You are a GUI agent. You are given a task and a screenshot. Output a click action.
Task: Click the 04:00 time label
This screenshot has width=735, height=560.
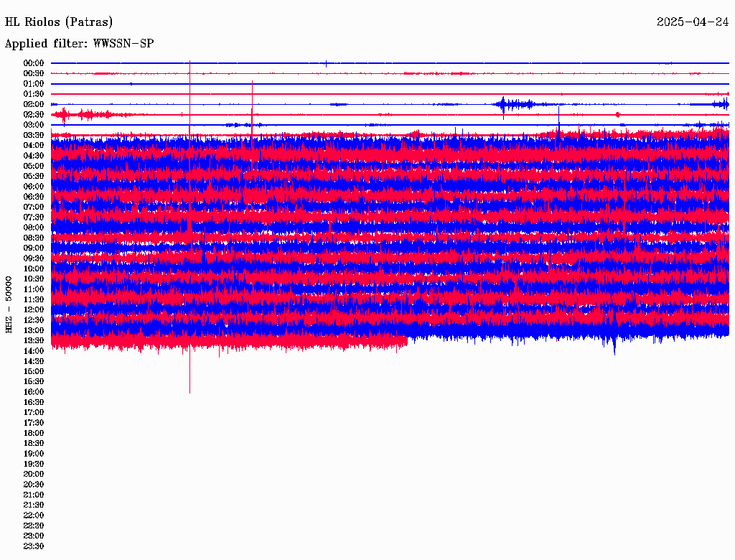click(34, 146)
